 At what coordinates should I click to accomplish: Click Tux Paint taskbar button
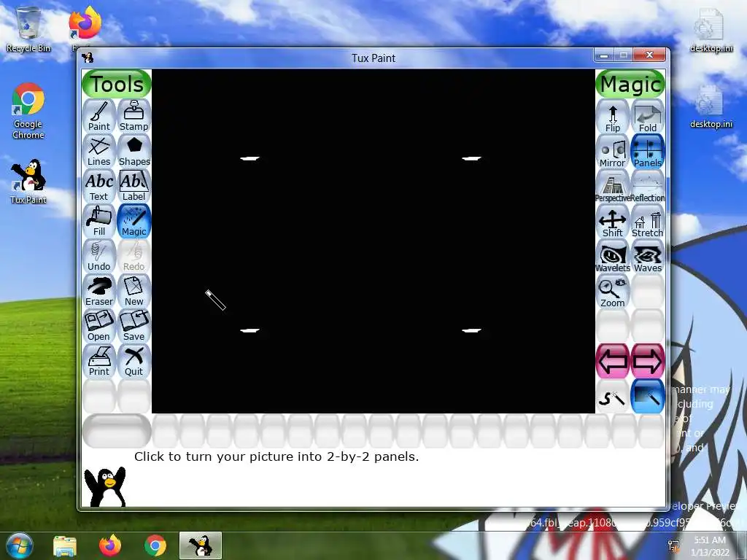coord(201,545)
